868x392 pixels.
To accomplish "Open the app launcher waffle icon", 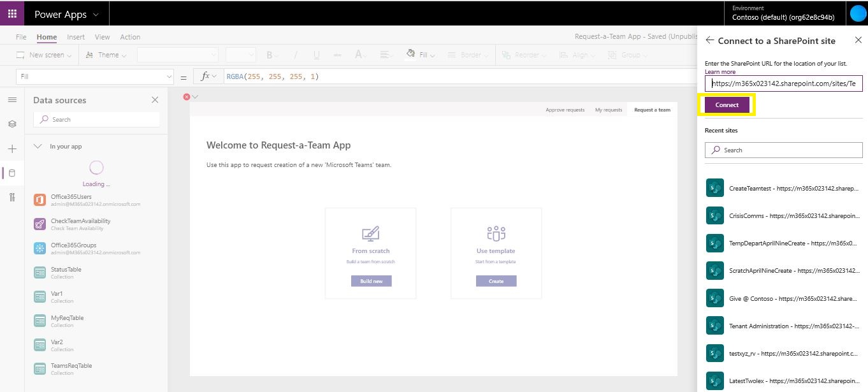I will tap(12, 14).
